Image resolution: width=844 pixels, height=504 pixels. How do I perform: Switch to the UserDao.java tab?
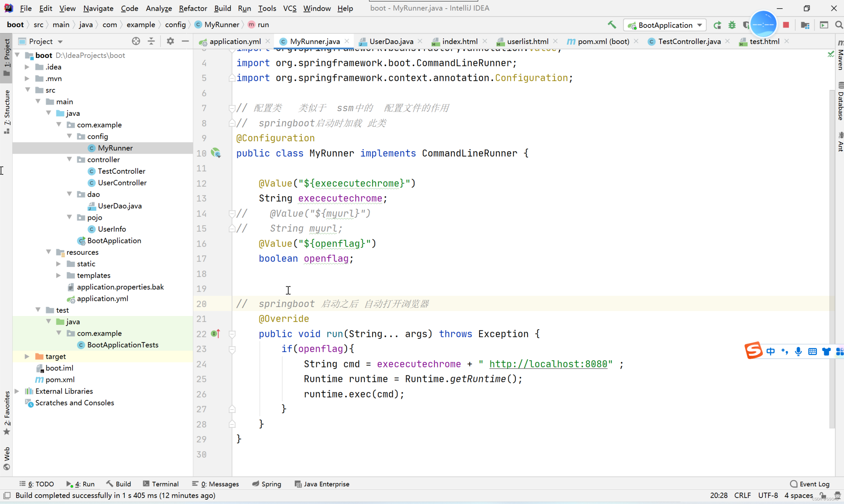[391, 41]
